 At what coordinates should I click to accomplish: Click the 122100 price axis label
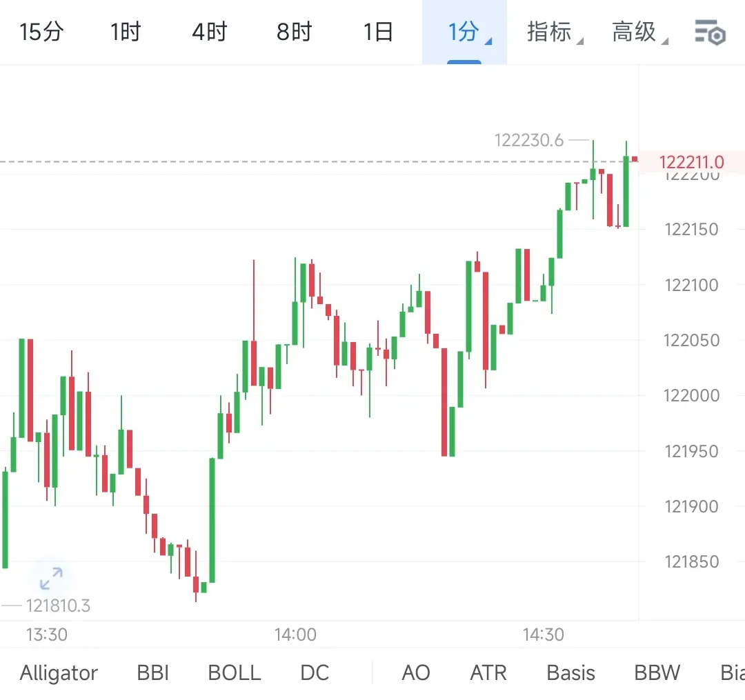(691, 285)
